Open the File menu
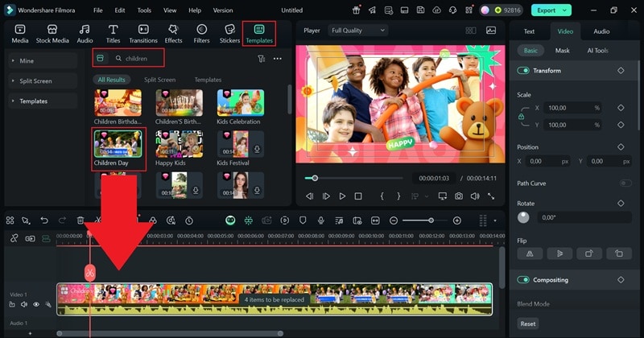Image resolution: width=644 pixels, height=338 pixels. (97, 10)
